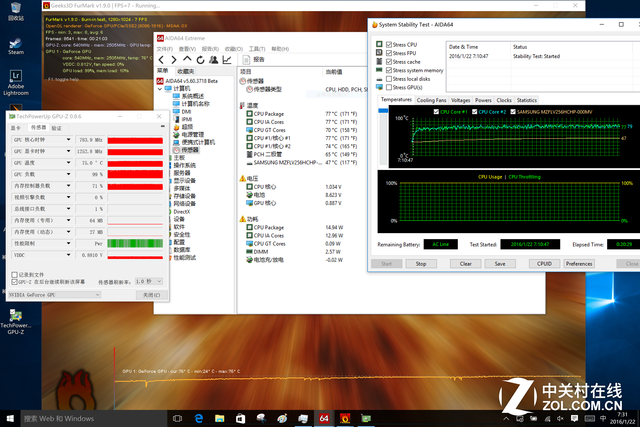The height and width of the screenshot is (427, 640).
Task: Click the up-level arrow in AIDA64 toolbar
Action: [187, 59]
